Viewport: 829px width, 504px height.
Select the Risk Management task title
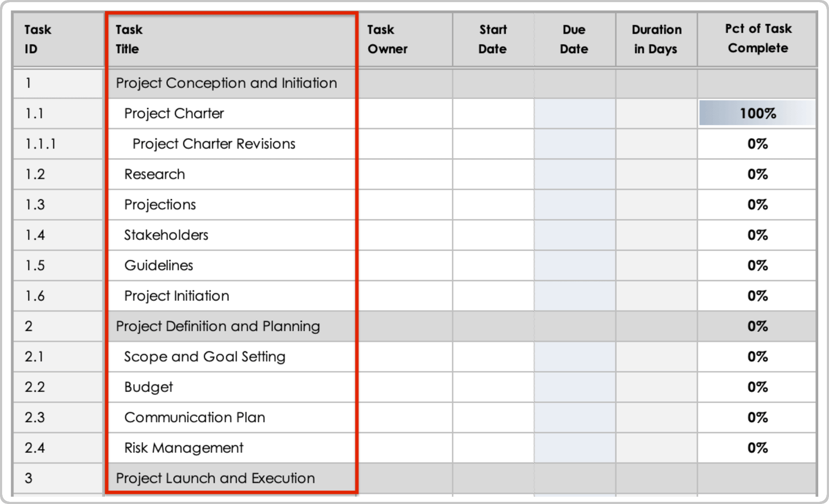click(183, 447)
